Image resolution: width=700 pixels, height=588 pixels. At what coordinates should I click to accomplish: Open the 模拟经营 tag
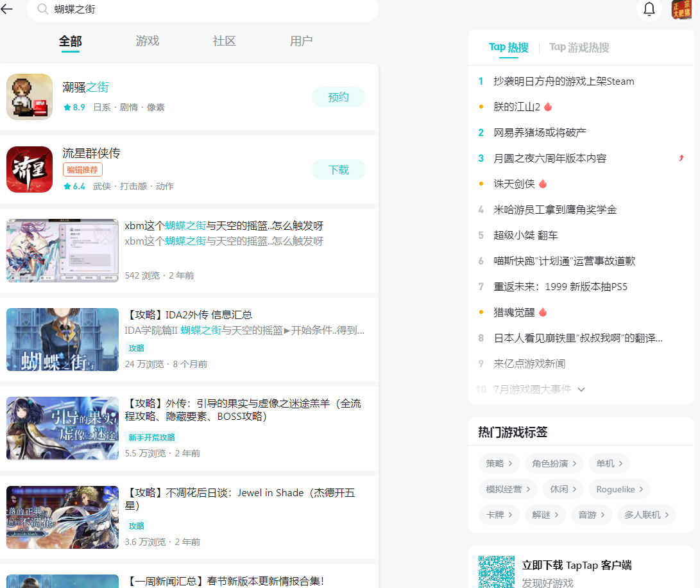pyautogui.click(x=508, y=489)
